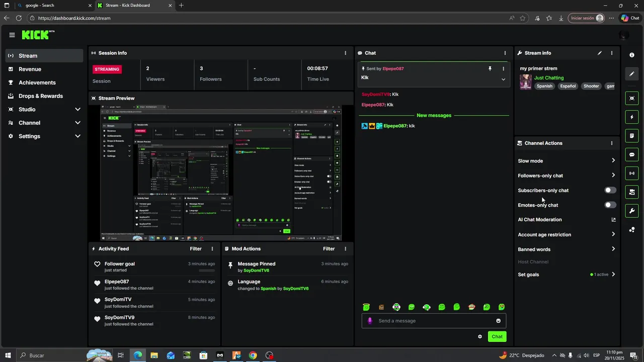
Task: Open Slow mode options arrow
Action: coord(613,161)
